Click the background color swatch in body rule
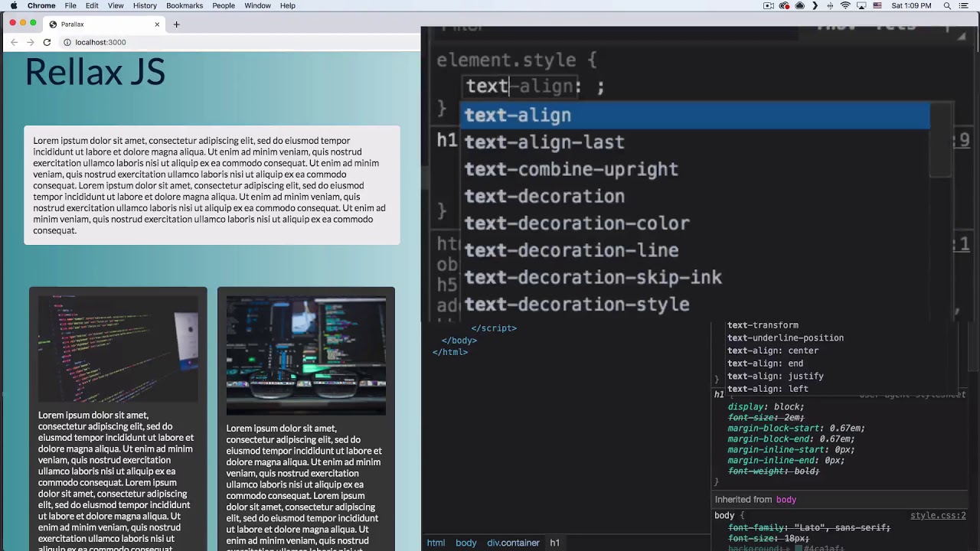Viewport: 980px width, 551px height. [x=798, y=548]
